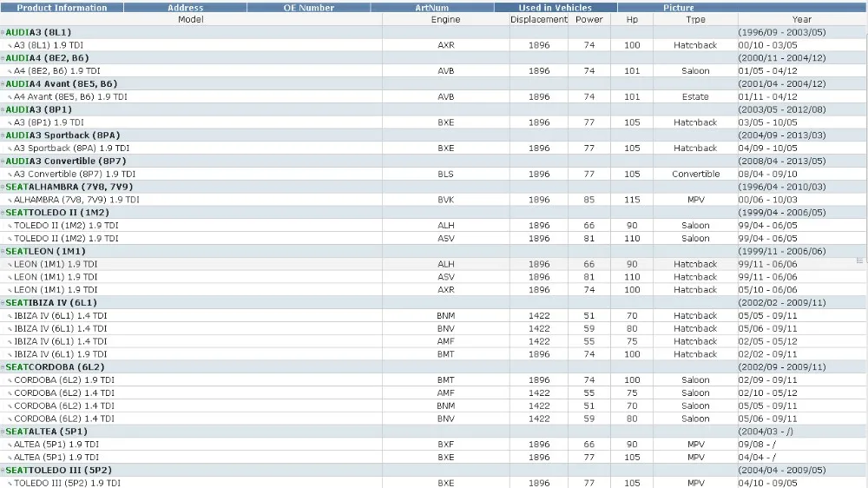868x488 pixels.
Task: Select the Used in Vehicles tab
Action: [x=556, y=8]
